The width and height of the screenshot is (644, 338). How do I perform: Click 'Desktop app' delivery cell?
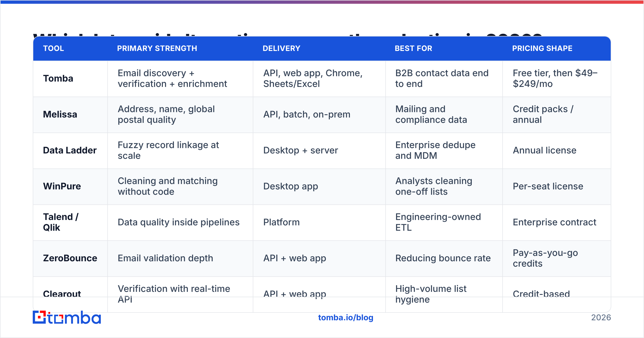click(319, 186)
